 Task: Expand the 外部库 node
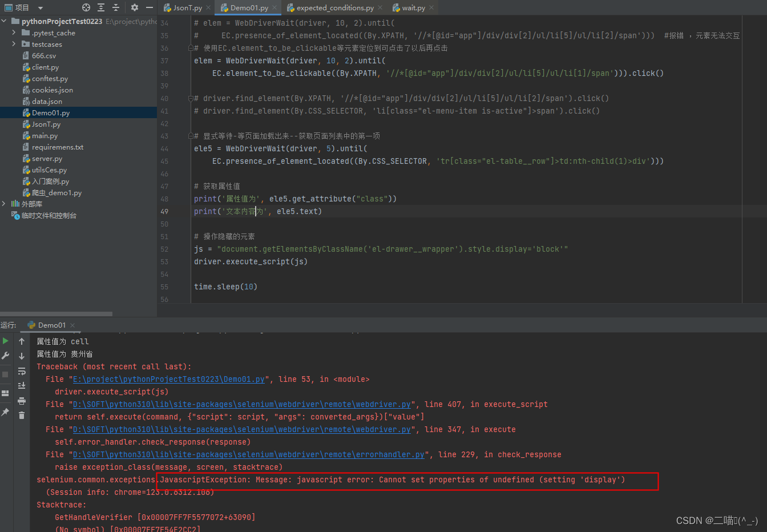tap(4, 204)
